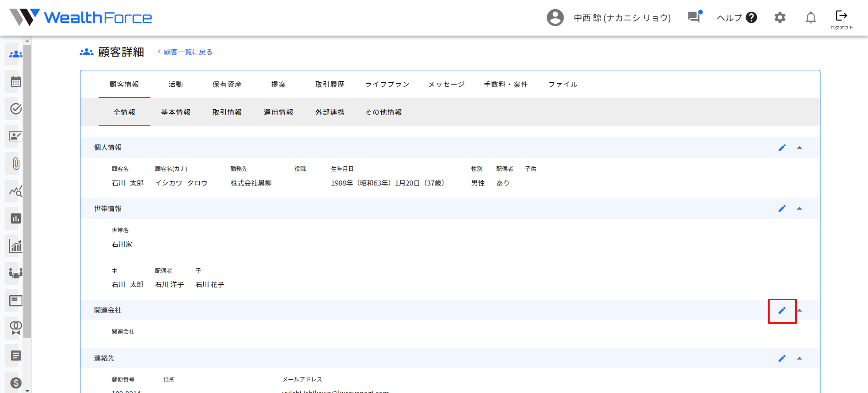The height and width of the screenshot is (393, 868).
Task: Click spouse name 石川 洋子
Action: pos(169,285)
